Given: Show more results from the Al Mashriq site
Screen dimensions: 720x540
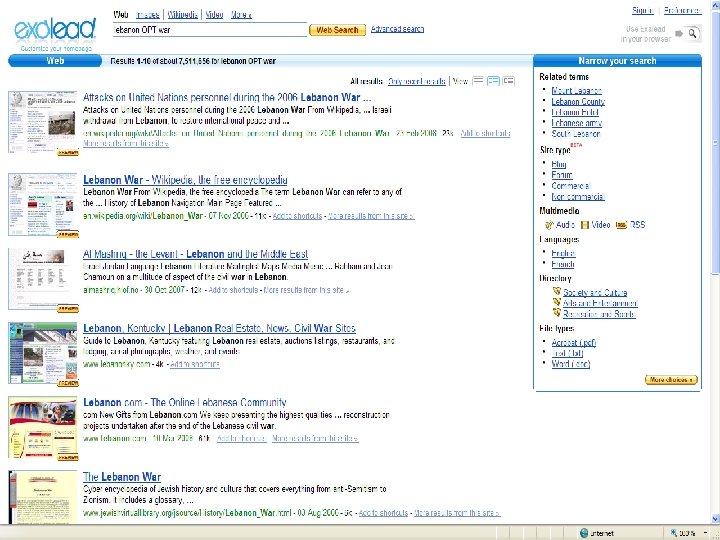Looking at the screenshot, I should pyautogui.click(x=306, y=290).
